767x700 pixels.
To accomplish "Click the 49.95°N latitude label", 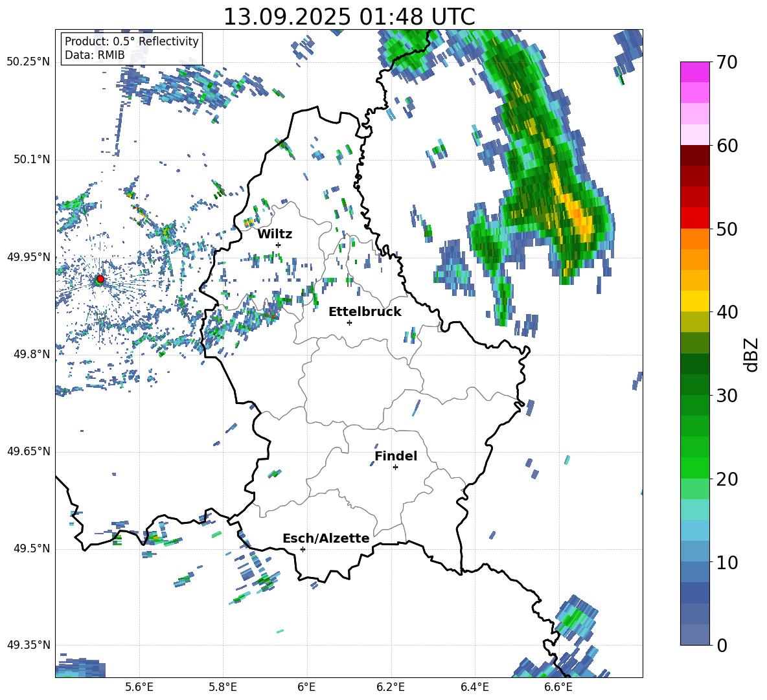I will click(29, 257).
